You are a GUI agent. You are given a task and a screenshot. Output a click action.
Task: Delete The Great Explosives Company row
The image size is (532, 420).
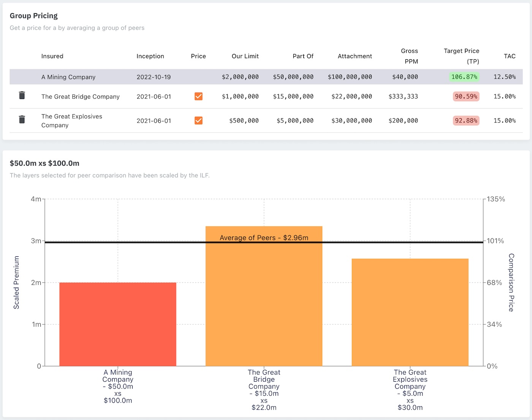22,119
